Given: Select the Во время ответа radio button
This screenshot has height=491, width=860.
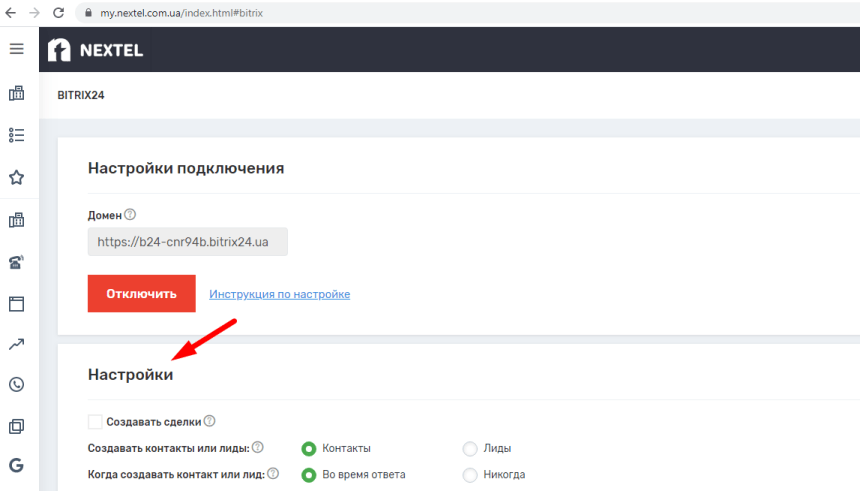Looking at the screenshot, I should click(x=309, y=475).
